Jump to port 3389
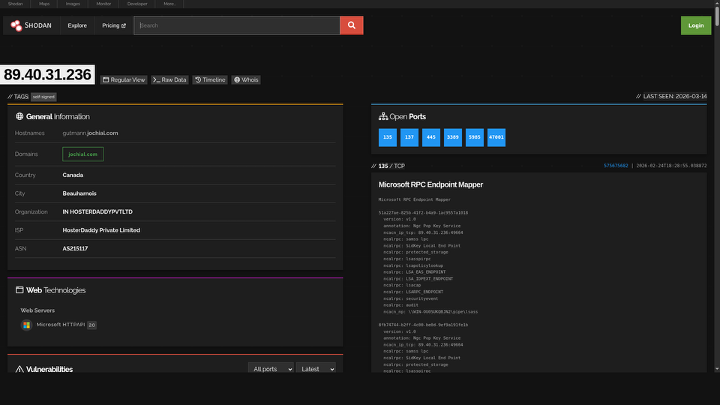The height and width of the screenshot is (406, 720). 452,137
